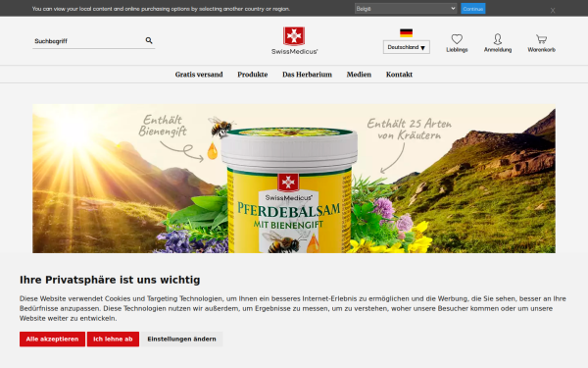Click the SwissMedicus logo

[x=294, y=40]
